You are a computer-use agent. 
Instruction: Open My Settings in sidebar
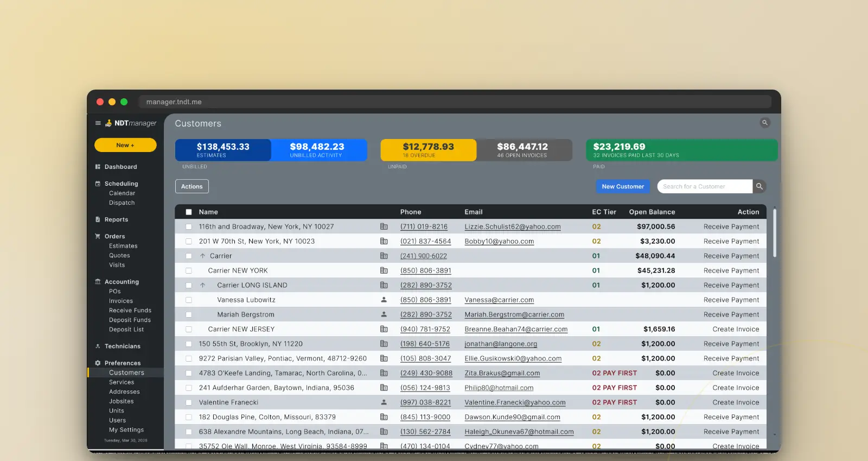pos(126,430)
